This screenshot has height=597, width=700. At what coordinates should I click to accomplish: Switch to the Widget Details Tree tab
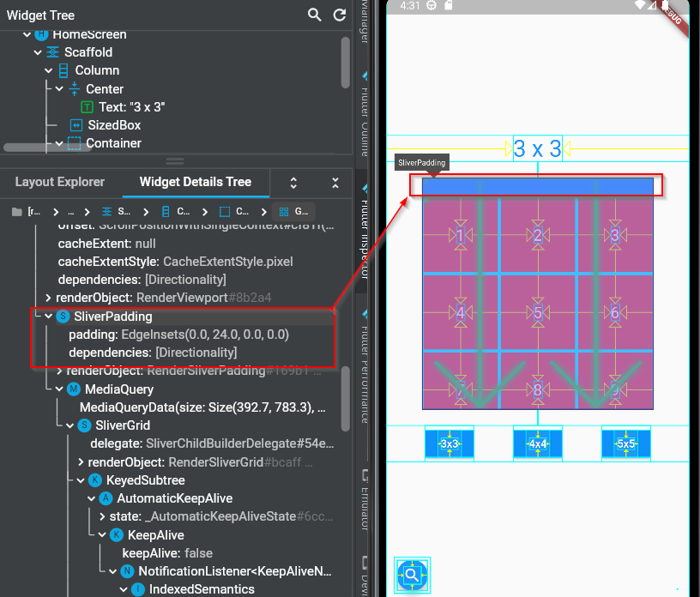tap(196, 182)
